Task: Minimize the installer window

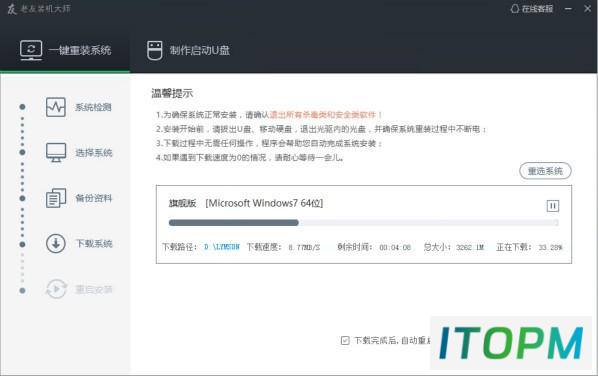Action: pos(568,9)
